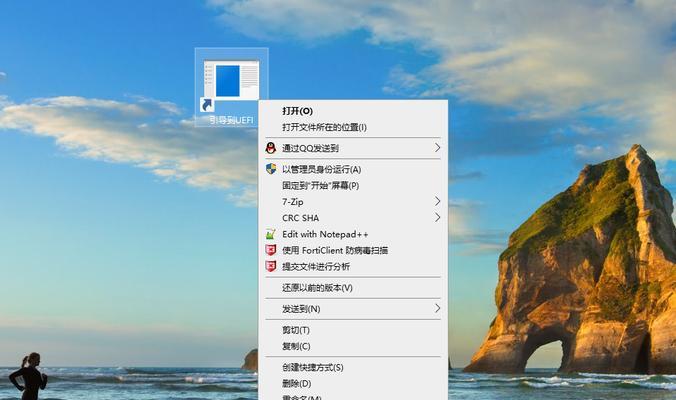Choose 创建快捷方式(S)

pyautogui.click(x=312, y=367)
